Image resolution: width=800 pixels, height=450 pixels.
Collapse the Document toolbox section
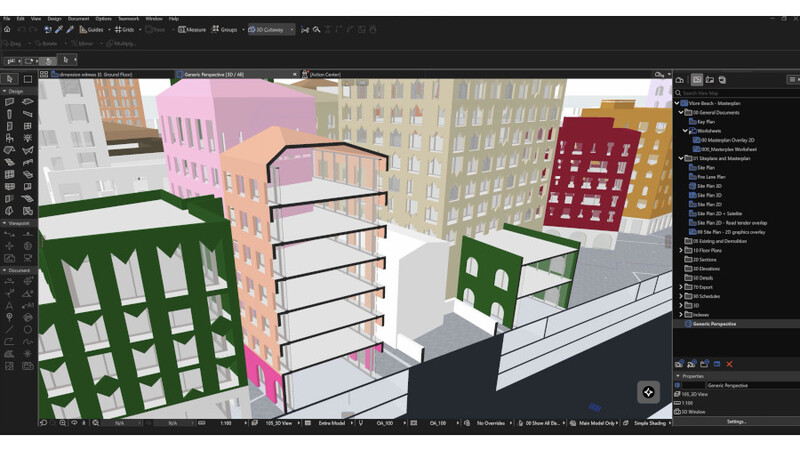(5, 270)
